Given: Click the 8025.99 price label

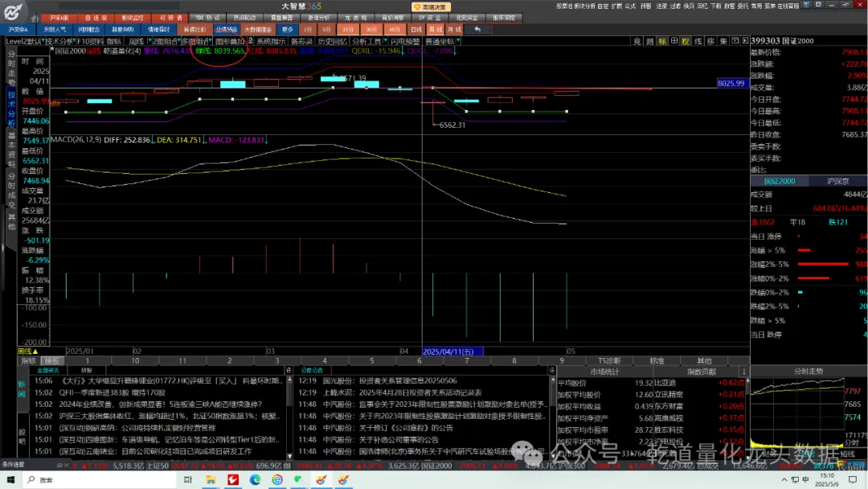Looking at the screenshot, I should (x=731, y=83).
